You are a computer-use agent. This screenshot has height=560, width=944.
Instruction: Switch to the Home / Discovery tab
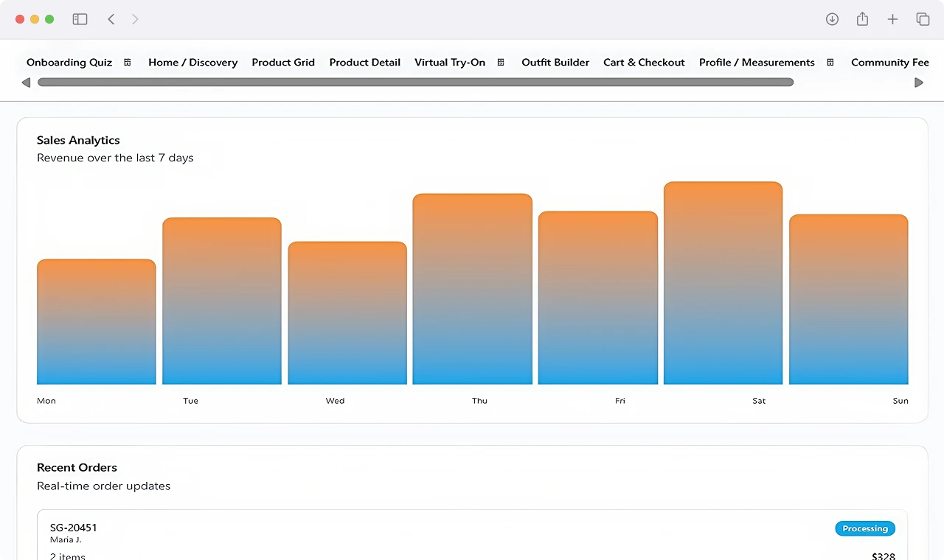tap(193, 63)
